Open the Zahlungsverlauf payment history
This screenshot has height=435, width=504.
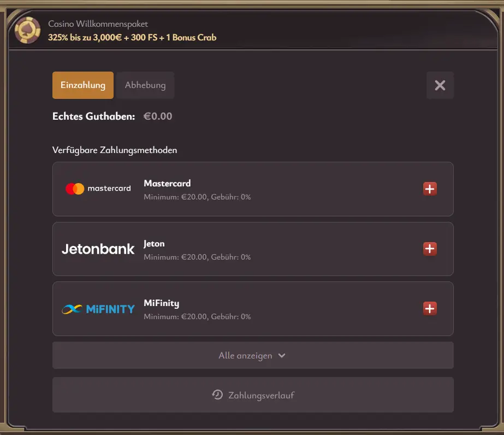252,395
